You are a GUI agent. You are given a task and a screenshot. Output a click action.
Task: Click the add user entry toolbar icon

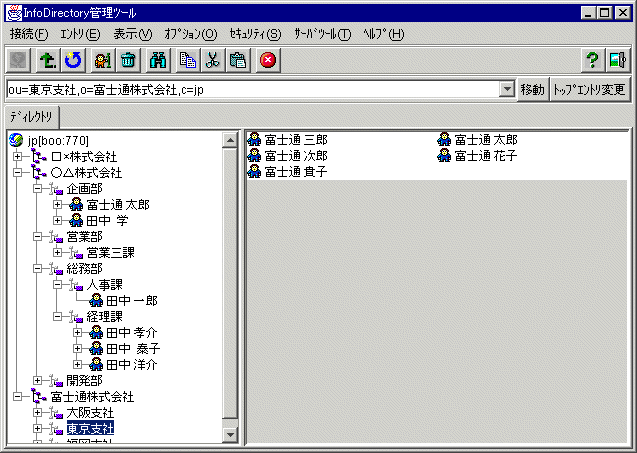103,61
